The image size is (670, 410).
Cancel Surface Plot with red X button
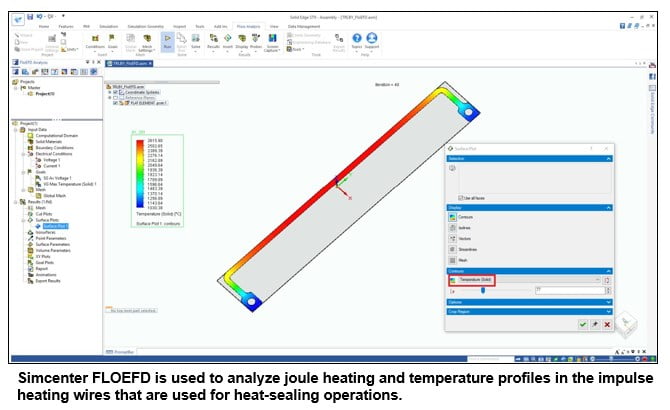[x=607, y=325]
